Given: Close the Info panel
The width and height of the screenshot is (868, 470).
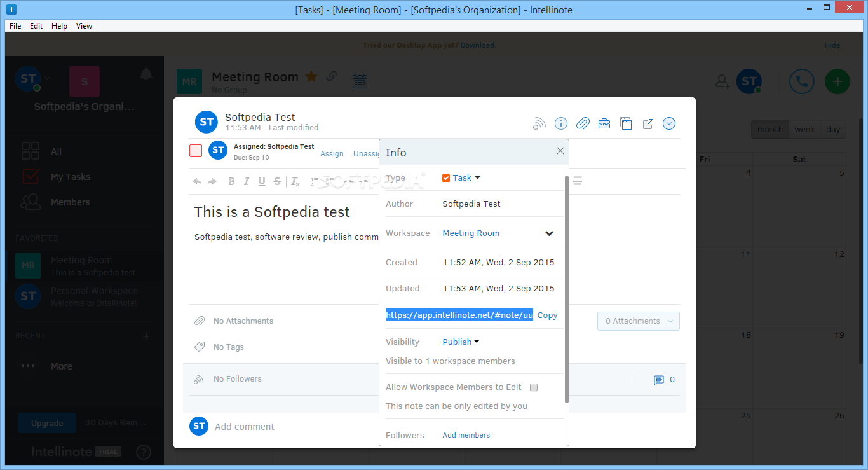Looking at the screenshot, I should 560,151.
